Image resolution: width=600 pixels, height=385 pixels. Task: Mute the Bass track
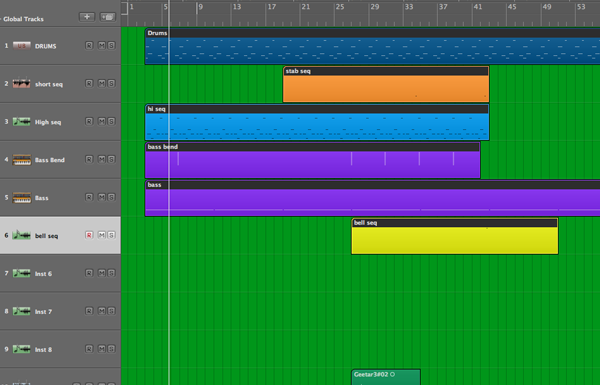click(101, 197)
